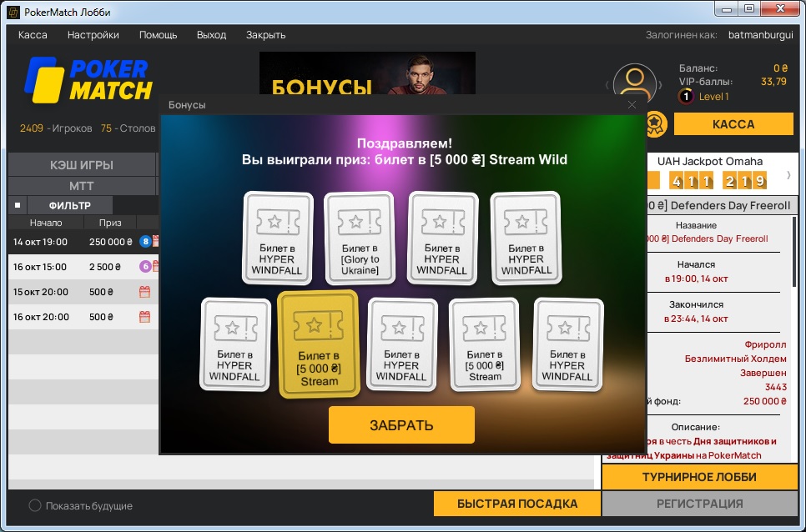Viewport: 806px width, 532px height.
Task: Sort by the Начало column header
Action: click(46, 223)
